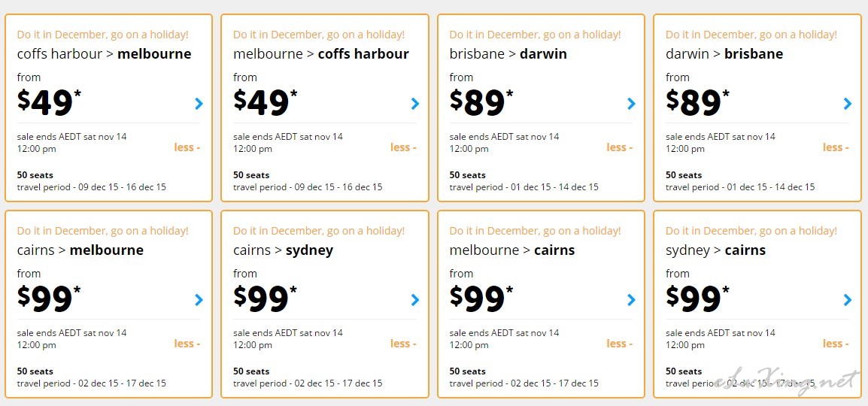The height and width of the screenshot is (406, 868).
Task: Select the $89 price on brisbane > darwin
Action: click(481, 102)
